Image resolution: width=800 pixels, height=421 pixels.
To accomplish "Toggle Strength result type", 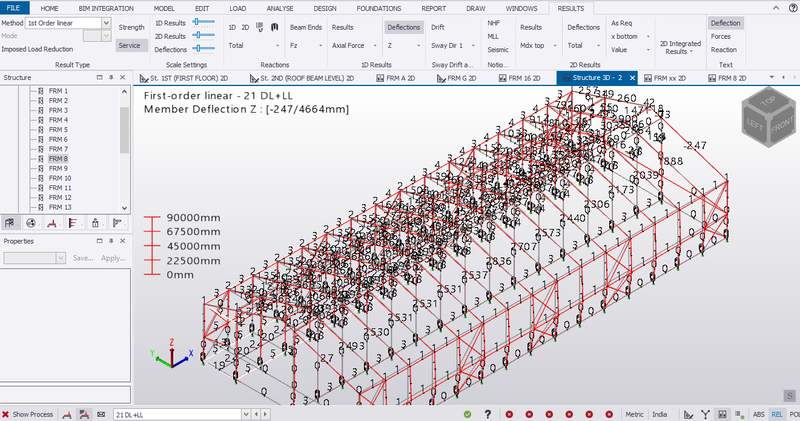I will coord(132,27).
